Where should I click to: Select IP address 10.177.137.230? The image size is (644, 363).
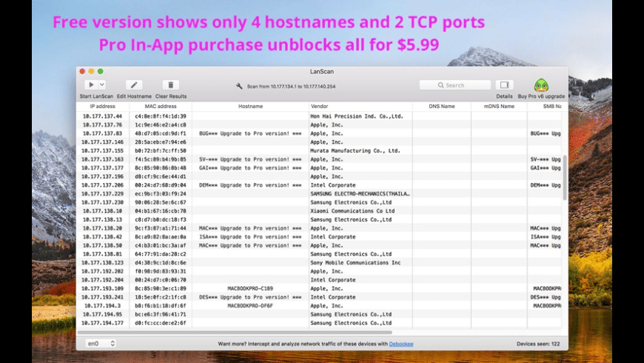(102, 202)
